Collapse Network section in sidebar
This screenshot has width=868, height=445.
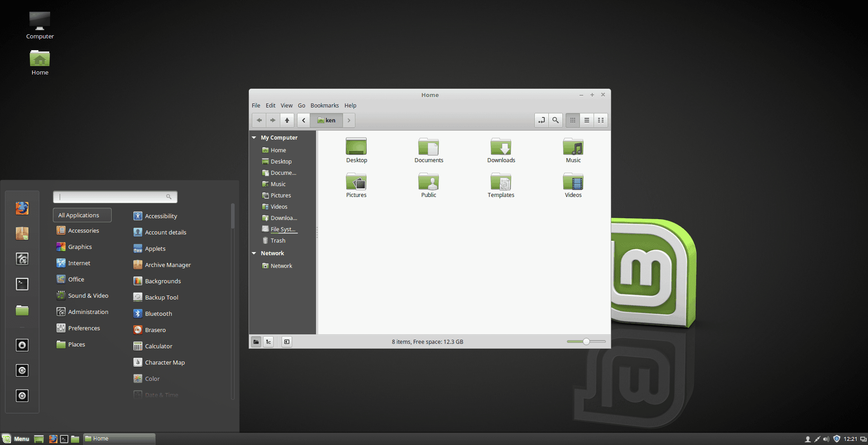point(254,253)
